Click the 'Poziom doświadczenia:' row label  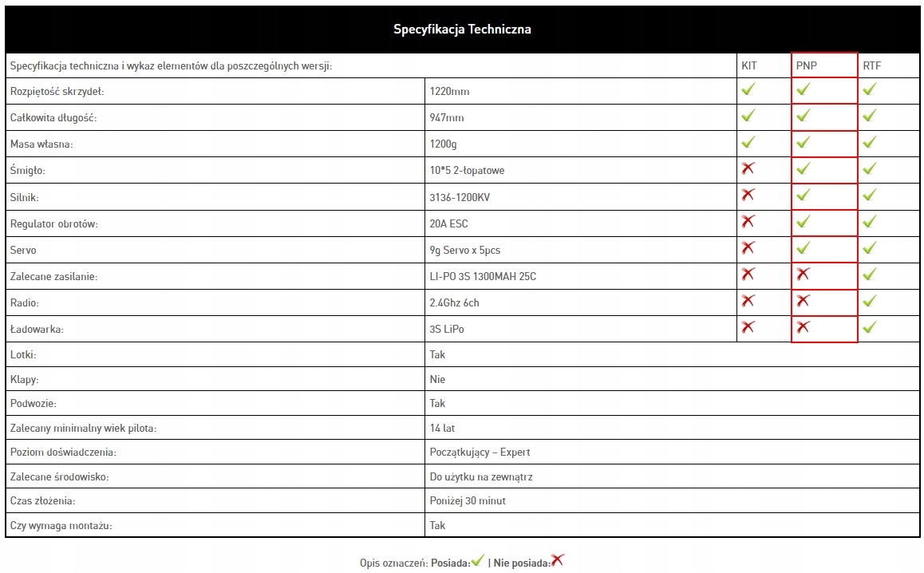[64, 452]
